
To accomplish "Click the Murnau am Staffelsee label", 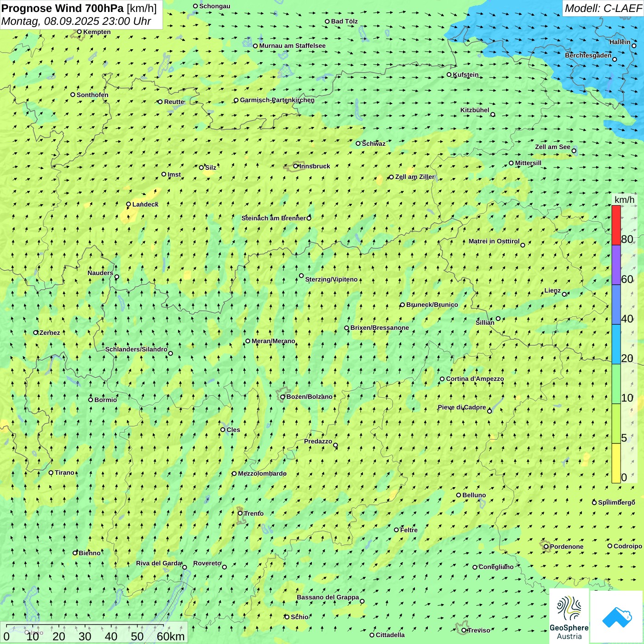I will 292,46.
